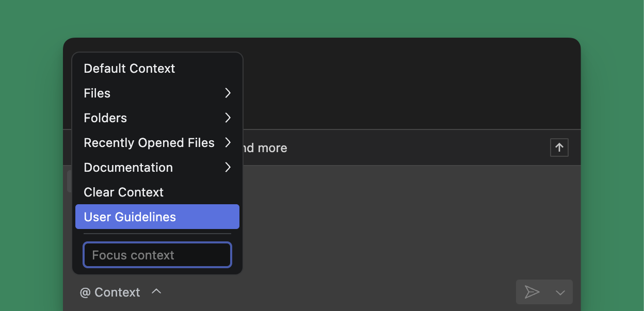Screen dimensions: 644x311
Task: Expand the Folders submenu
Action: (x=129, y=118)
